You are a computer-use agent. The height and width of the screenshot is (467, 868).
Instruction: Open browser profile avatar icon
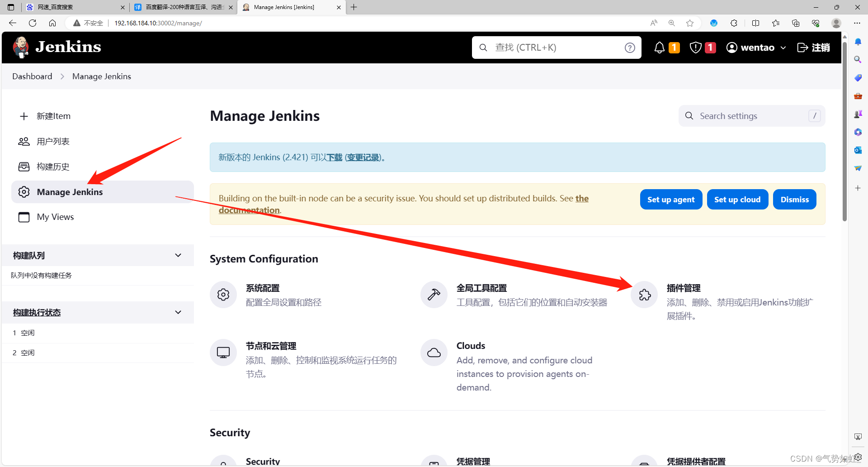pos(836,23)
